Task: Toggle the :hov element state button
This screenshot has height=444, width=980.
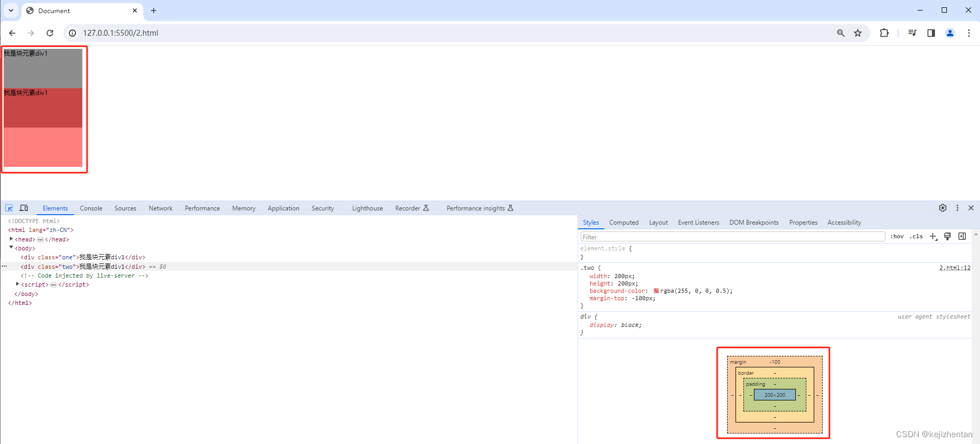Action: (897, 237)
